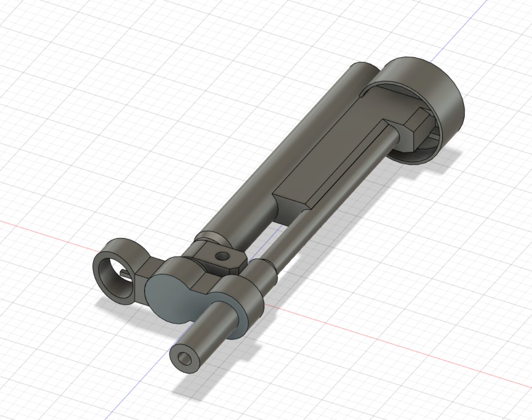Click the small bore at shaft tip

click(x=184, y=359)
